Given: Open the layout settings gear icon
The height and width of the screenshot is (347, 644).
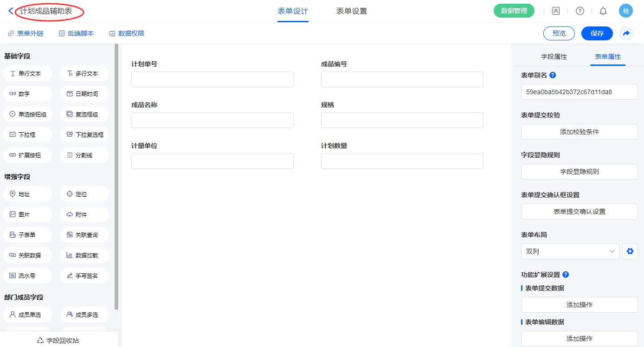Looking at the screenshot, I should pyautogui.click(x=630, y=251).
